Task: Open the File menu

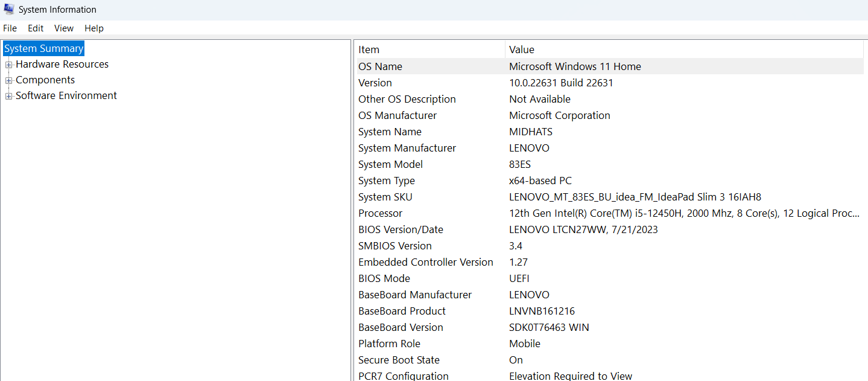Action: [x=10, y=28]
